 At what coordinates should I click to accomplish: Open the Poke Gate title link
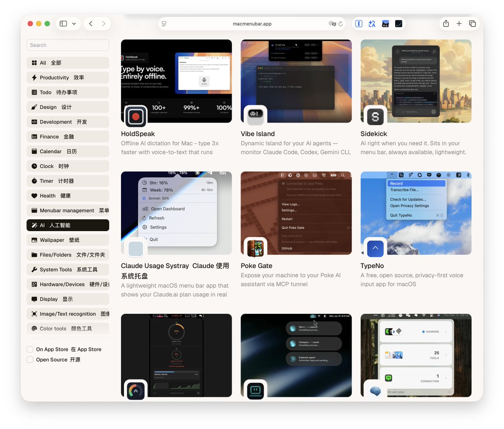click(x=256, y=266)
